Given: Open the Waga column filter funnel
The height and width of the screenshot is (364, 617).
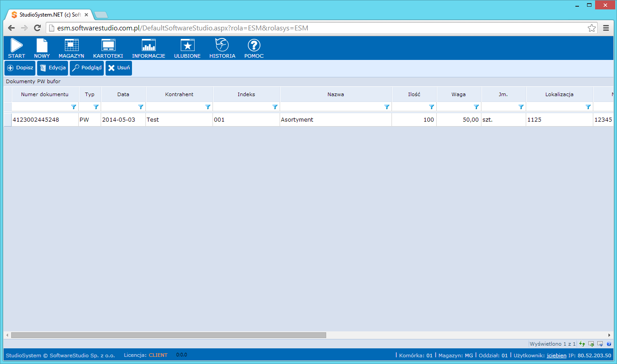Looking at the screenshot, I should 477,107.
